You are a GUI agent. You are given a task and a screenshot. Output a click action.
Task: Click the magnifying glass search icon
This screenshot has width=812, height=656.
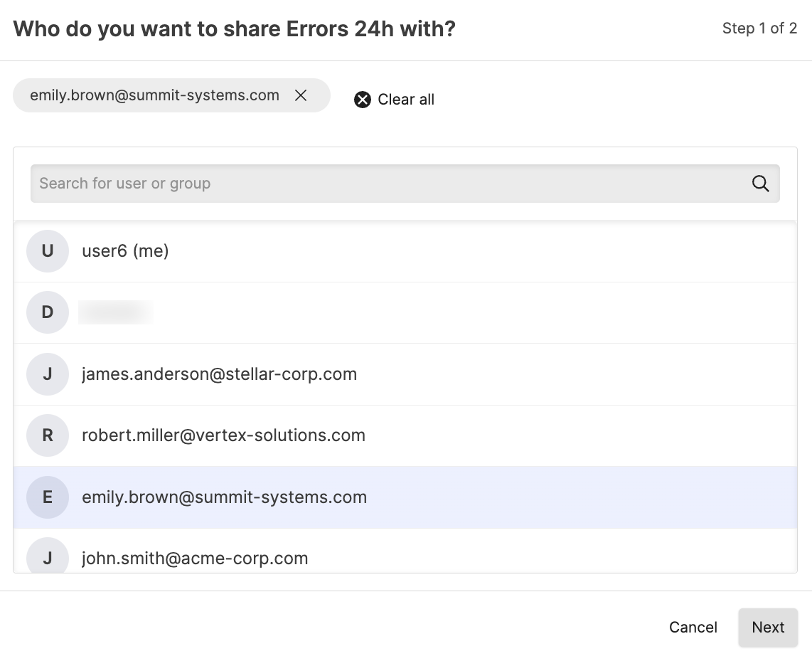coord(760,184)
